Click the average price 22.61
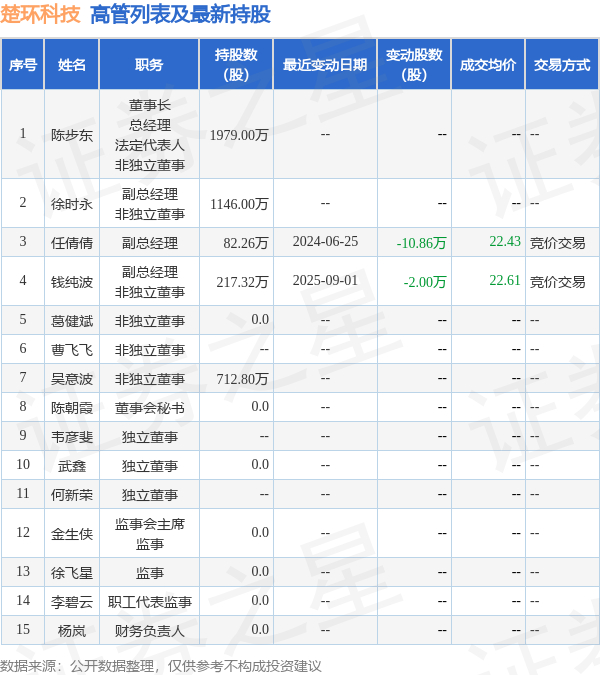 (505, 281)
